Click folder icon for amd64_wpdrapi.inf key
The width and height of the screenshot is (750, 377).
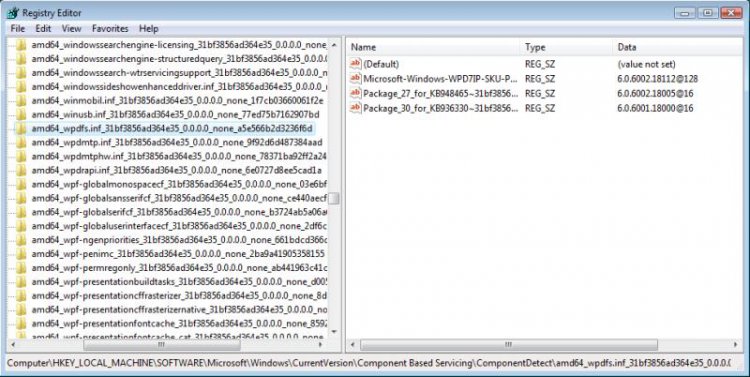click(21, 170)
